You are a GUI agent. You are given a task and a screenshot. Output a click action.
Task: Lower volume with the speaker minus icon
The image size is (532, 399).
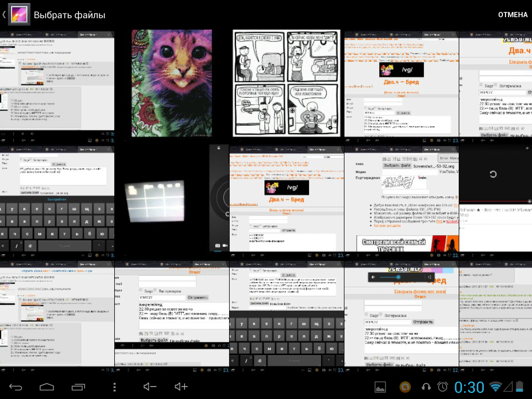[150, 387]
